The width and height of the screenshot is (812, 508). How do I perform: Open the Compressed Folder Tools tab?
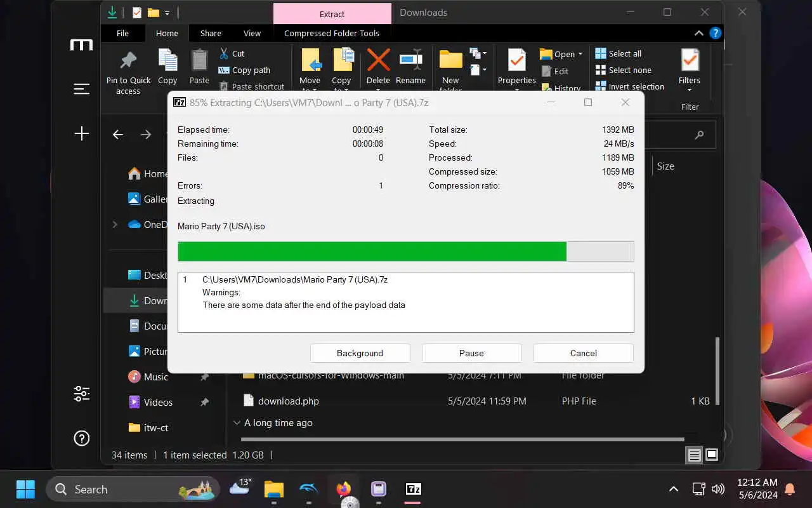pyautogui.click(x=332, y=33)
